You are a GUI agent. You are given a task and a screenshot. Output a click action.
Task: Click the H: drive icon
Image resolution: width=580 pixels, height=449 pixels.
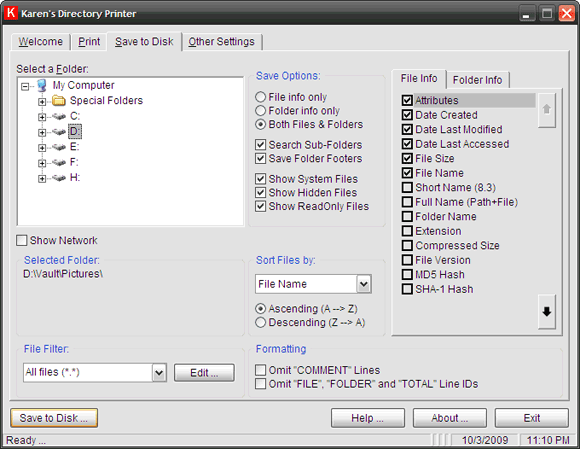tap(59, 178)
